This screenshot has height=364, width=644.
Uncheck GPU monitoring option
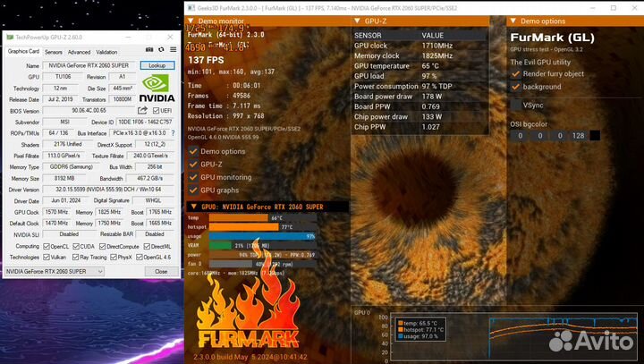pos(193,177)
